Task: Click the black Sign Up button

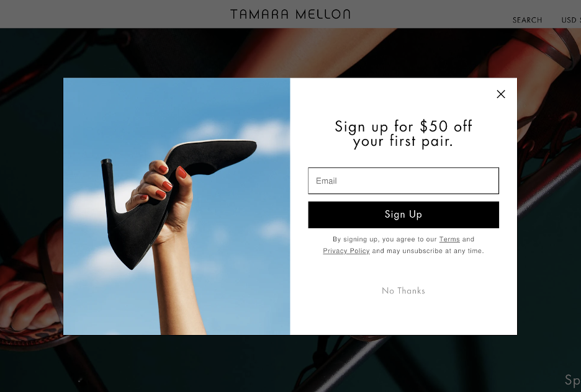Action: pos(403,215)
